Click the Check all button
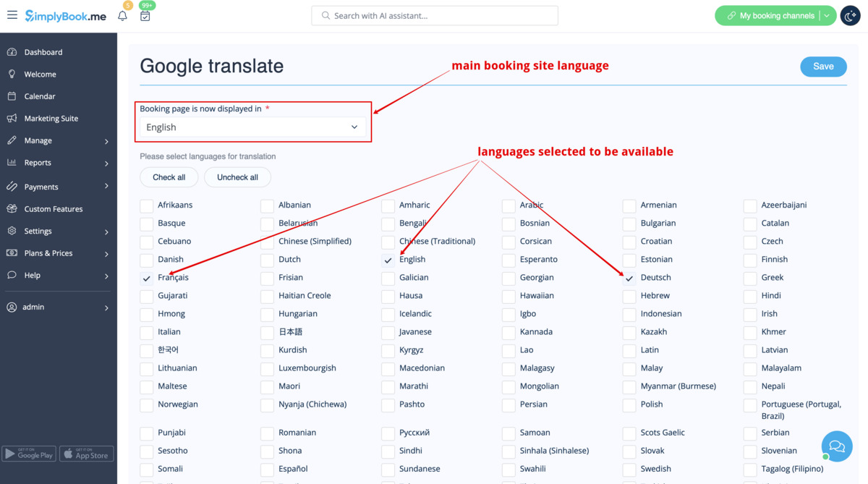This screenshot has width=868, height=484. pos(169,177)
